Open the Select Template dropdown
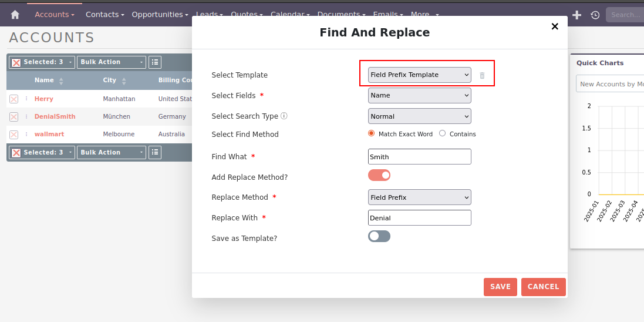Screen dimensions: 644x322 coord(419,75)
